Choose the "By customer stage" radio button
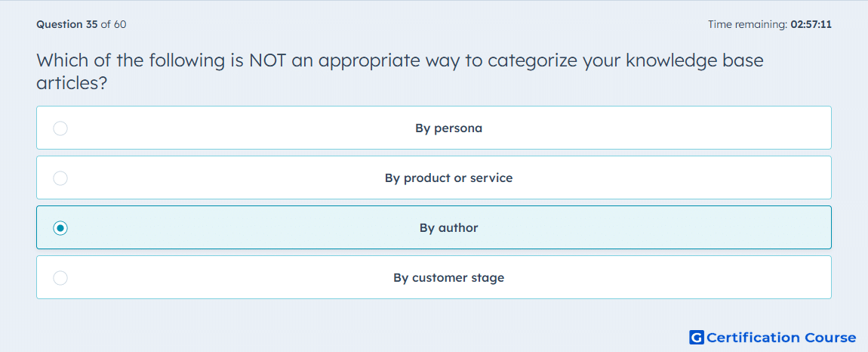The width and height of the screenshot is (868, 352). coord(60,278)
